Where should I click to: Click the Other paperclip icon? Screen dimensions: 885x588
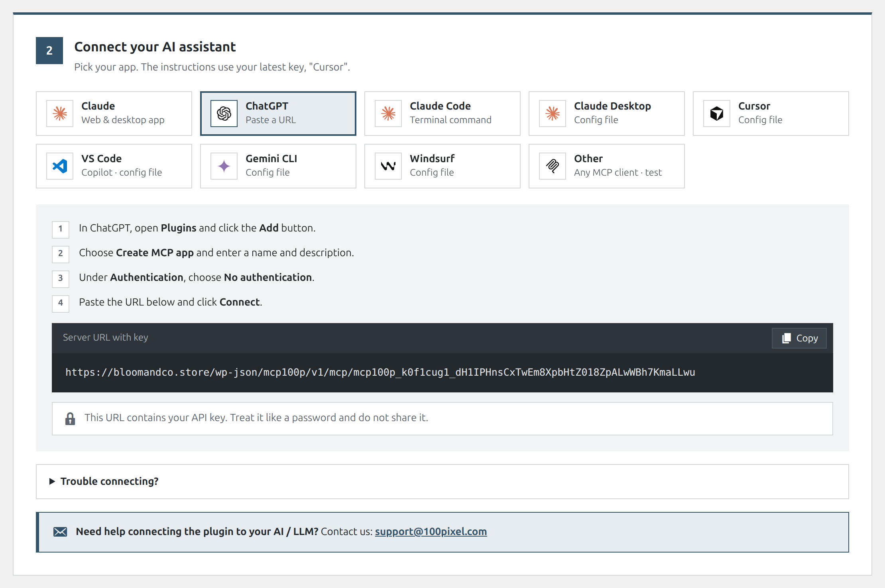coord(553,166)
